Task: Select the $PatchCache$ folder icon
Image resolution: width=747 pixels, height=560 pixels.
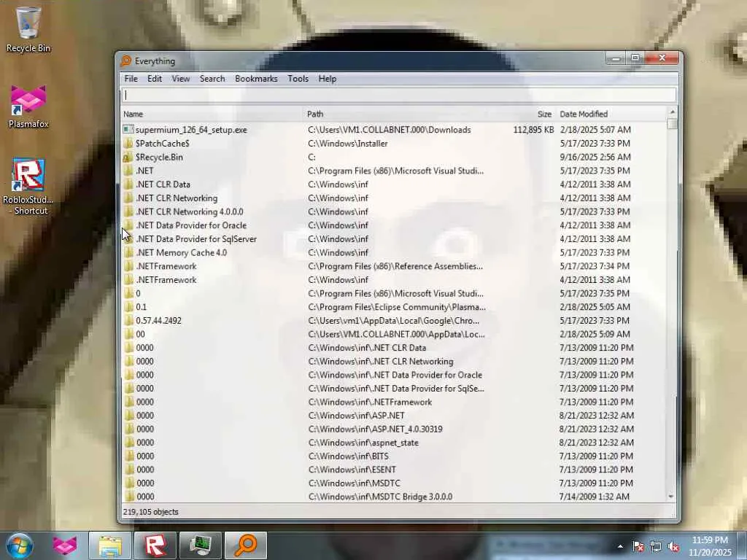Action: [x=128, y=144]
